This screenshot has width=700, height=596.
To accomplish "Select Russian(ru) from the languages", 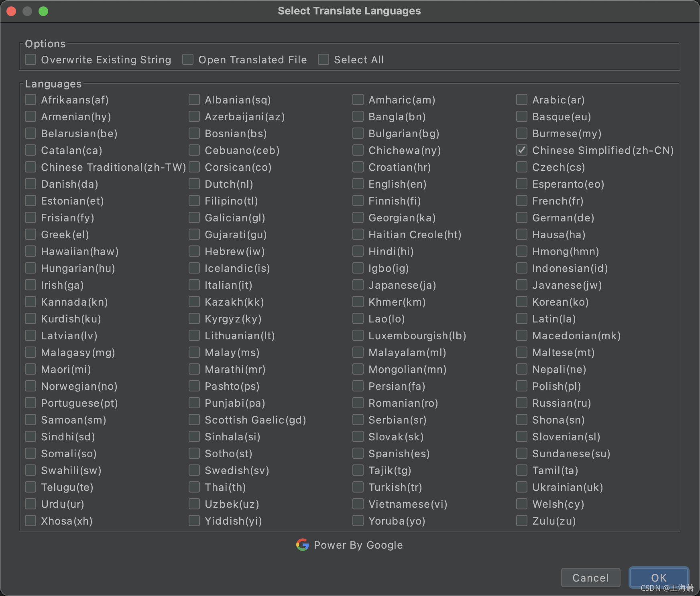I will pyautogui.click(x=522, y=403).
